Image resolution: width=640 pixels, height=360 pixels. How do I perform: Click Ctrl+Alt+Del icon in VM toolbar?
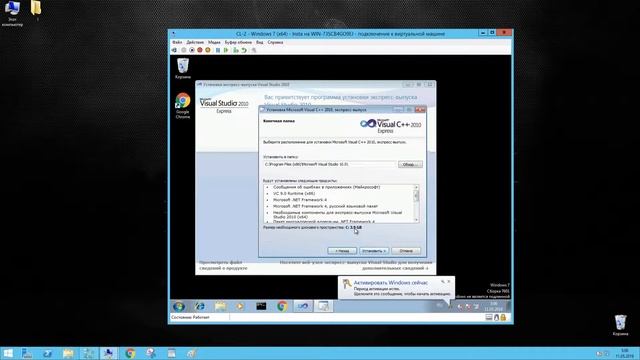(174, 50)
